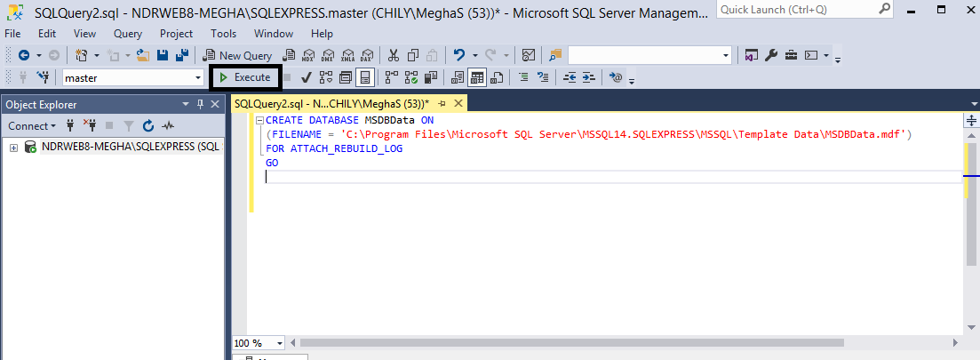The image size is (980, 360).
Task: Click Specify Values for Template Parameters icon
Action: (616, 77)
